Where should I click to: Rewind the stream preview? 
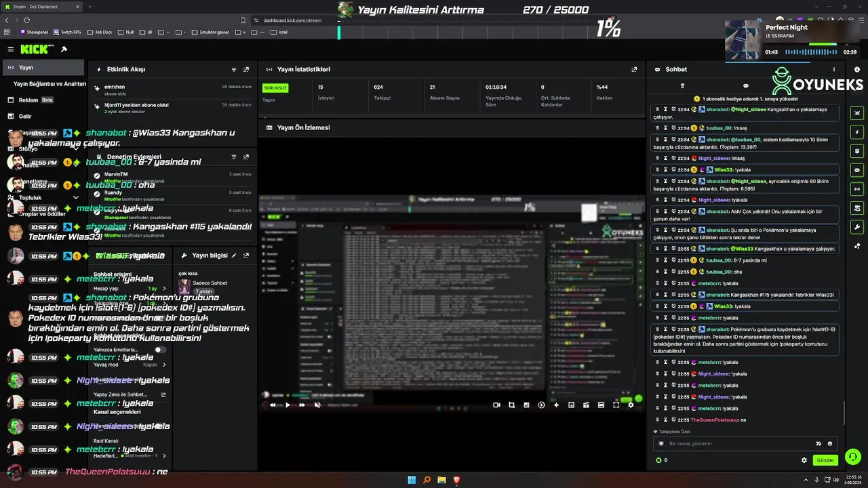click(273, 405)
